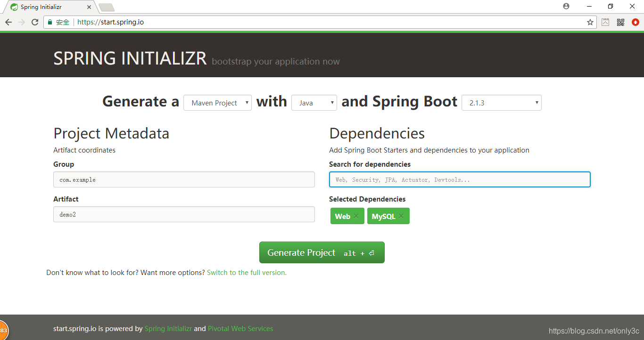Screen dimensions: 644x340
Task: Click the Search for dependencies field
Action: [x=460, y=179]
